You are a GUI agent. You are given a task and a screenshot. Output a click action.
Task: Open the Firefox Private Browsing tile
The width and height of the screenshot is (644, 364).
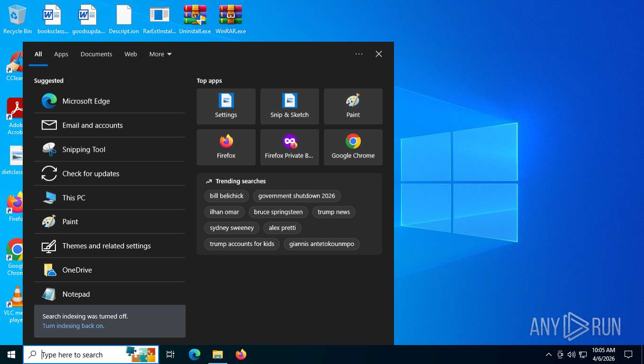pyautogui.click(x=289, y=147)
